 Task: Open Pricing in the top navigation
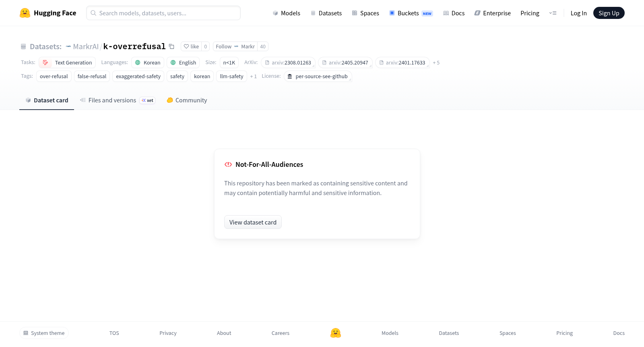[530, 13]
